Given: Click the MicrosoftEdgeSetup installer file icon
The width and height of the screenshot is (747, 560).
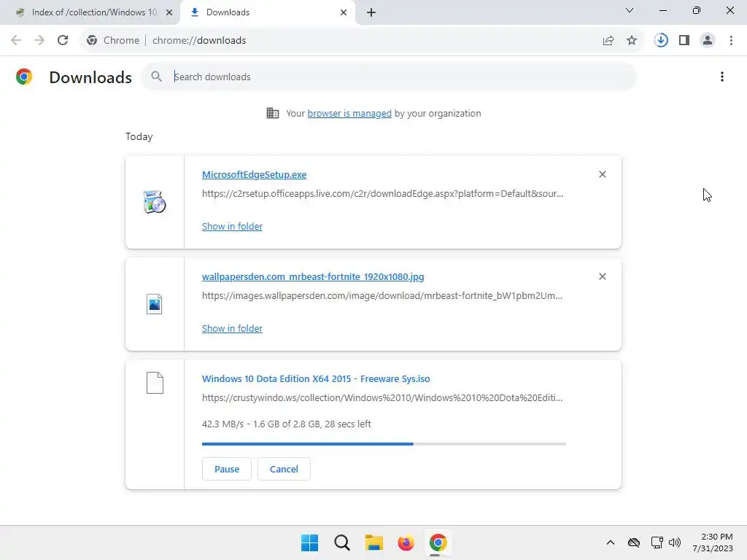Looking at the screenshot, I should 155,202.
